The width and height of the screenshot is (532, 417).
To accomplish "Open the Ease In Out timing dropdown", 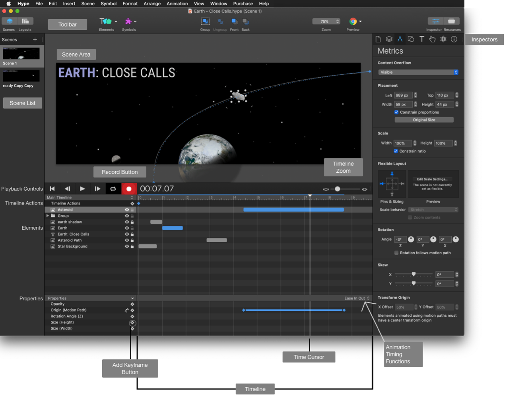I will (x=357, y=298).
